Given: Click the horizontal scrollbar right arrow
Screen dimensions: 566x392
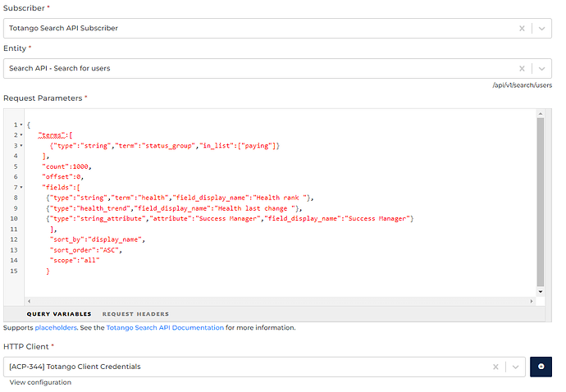Looking at the screenshot, I should click(x=532, y=301).
